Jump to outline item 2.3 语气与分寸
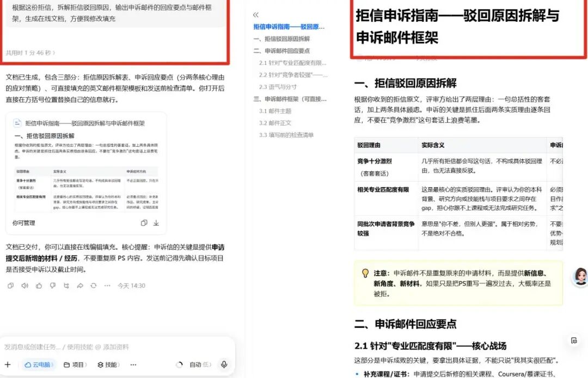This screenshot has width=588, height=378. 278,87
